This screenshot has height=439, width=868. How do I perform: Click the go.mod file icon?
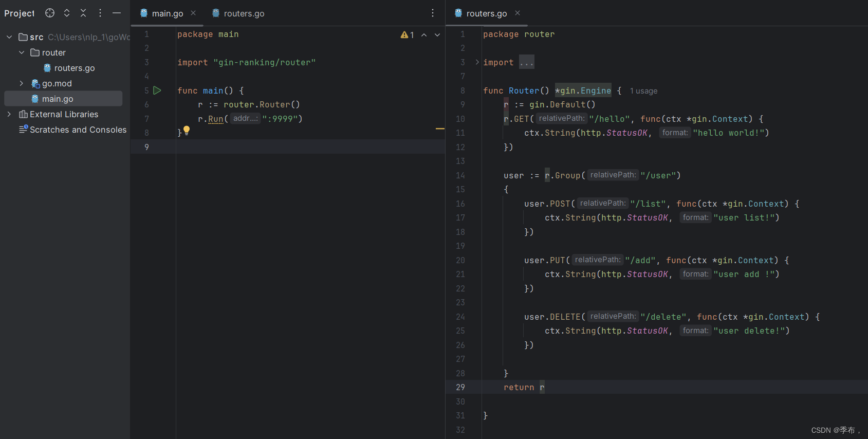[35, 83]
